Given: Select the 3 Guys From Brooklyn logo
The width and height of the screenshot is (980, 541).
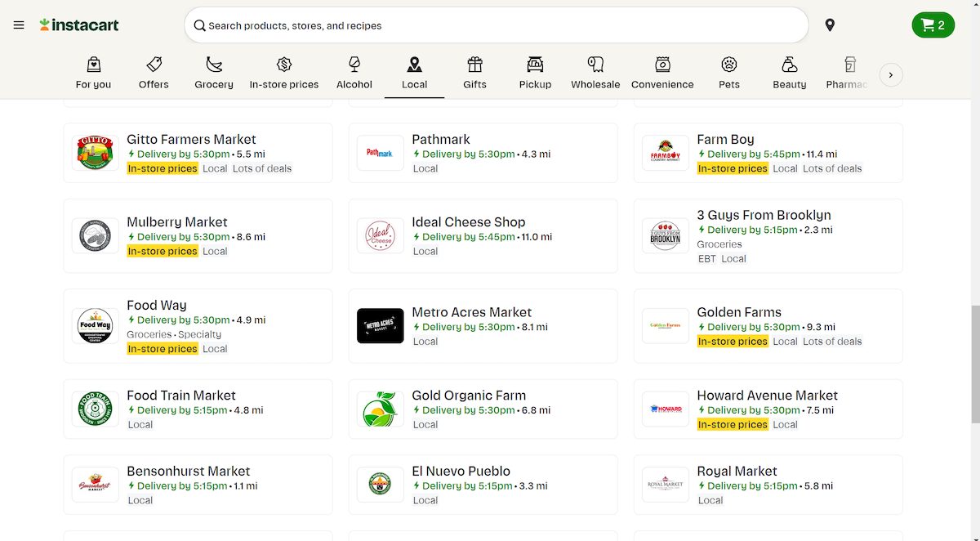Looking at the screenshot, I should (x=666, y=235).
